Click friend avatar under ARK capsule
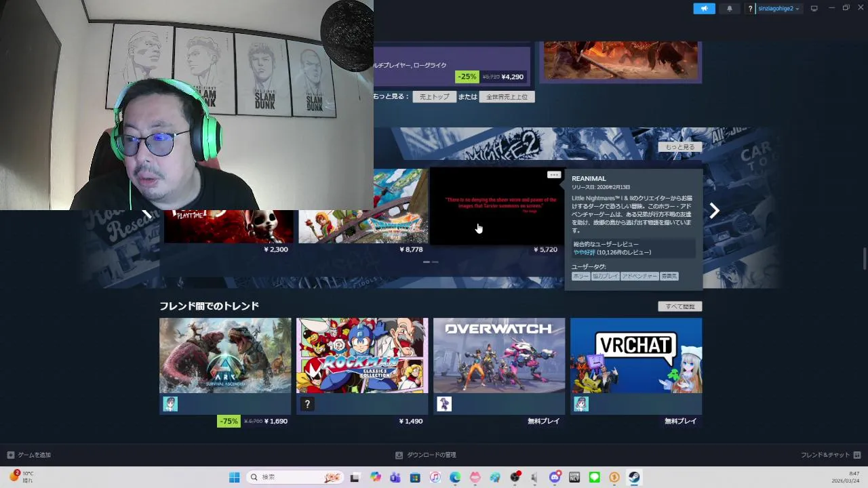Screen dimensions: 868x488 (x=170, y=404)
